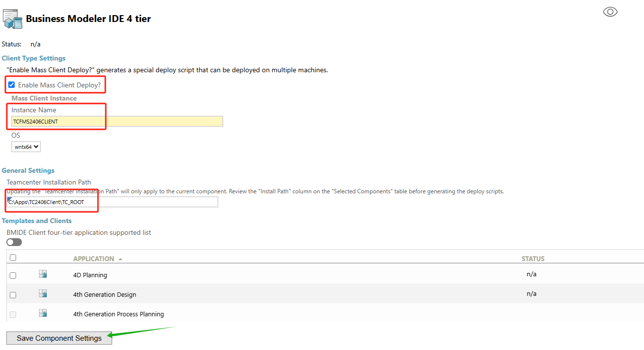Check the 4th Generation Design checkbox

pyautogui.click(x=13, y=295)
